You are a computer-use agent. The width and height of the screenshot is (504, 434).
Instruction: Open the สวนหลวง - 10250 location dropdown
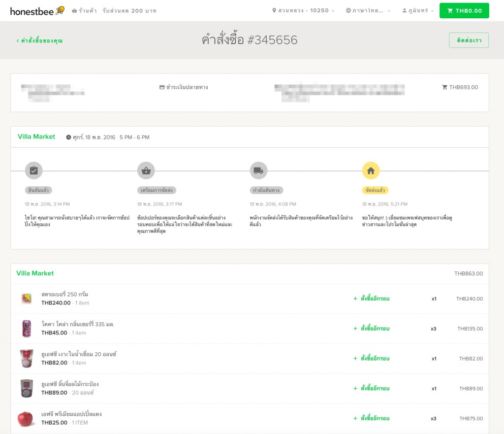[303, 10]
